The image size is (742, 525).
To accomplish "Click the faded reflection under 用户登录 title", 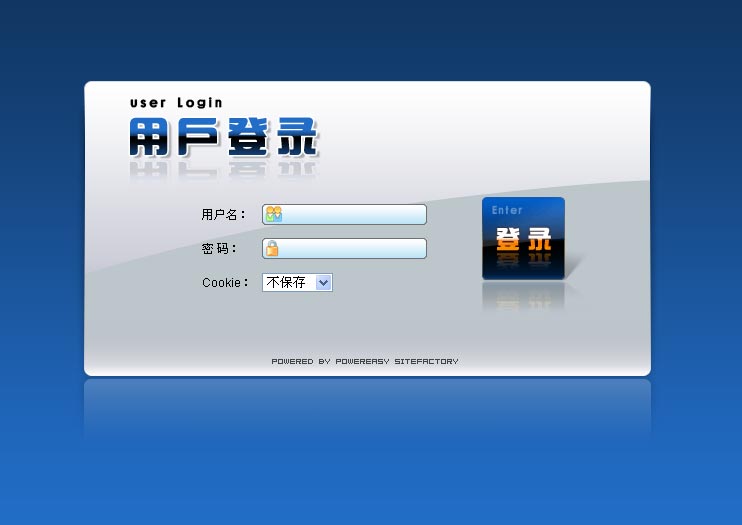I will [223, 172].
